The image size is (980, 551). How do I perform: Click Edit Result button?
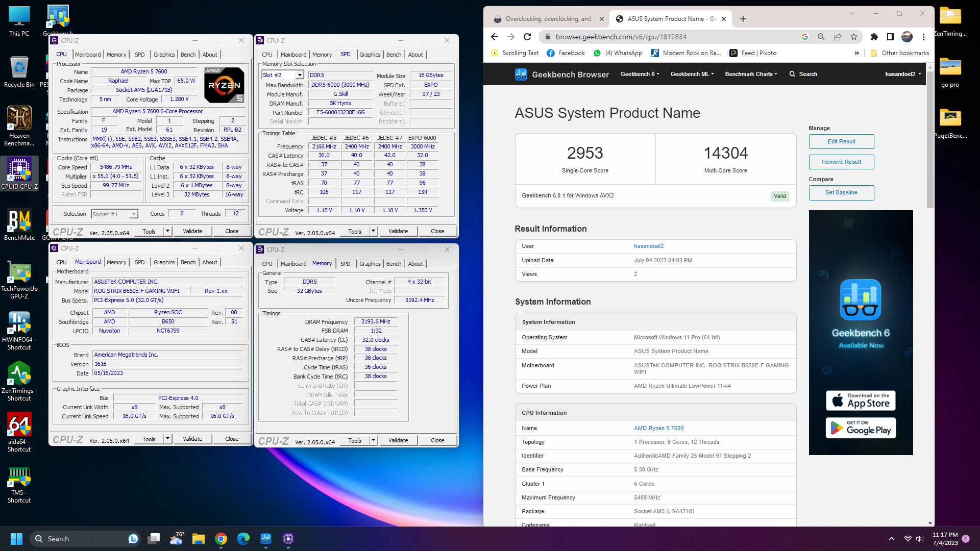pos(841,141)
